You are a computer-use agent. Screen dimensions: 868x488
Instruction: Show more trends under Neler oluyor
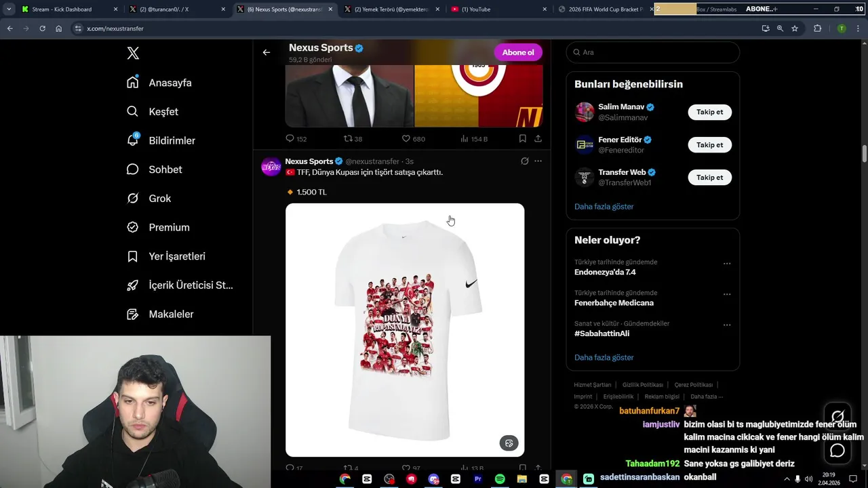click(x=604, y=357)
